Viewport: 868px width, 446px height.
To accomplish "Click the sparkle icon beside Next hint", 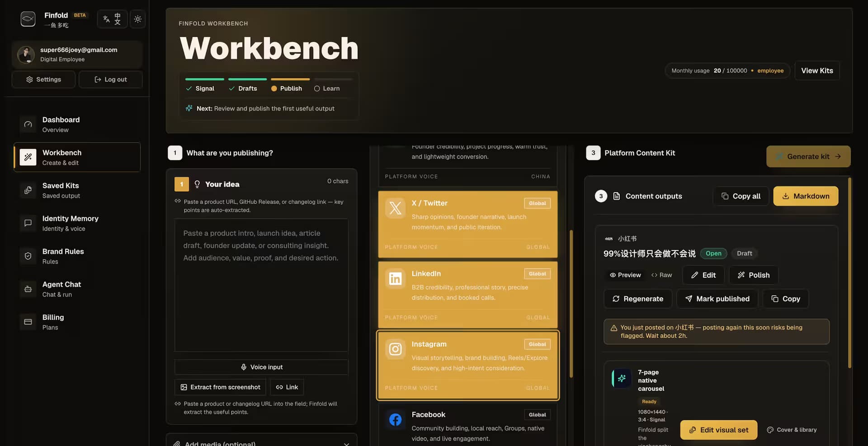I will pyautogui.click(x=189, y=109).
